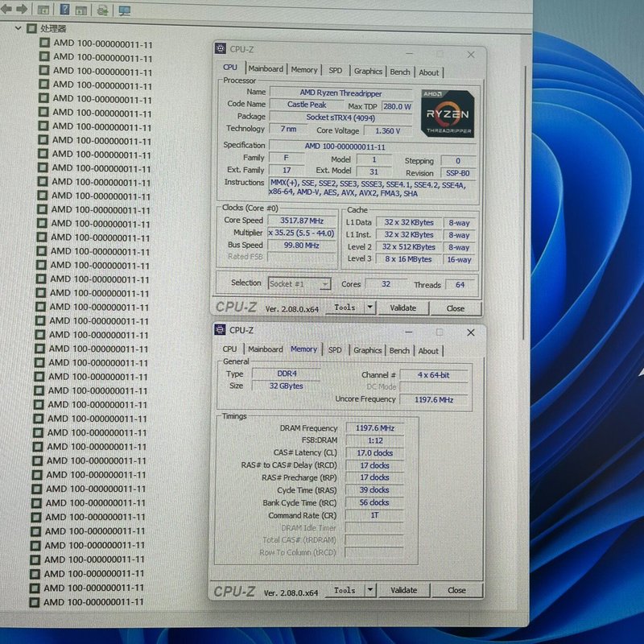This screenshot has height=644, width=644.
Task: Open SPD tab in lower CPU-Z window
Action: coord(335,350)
